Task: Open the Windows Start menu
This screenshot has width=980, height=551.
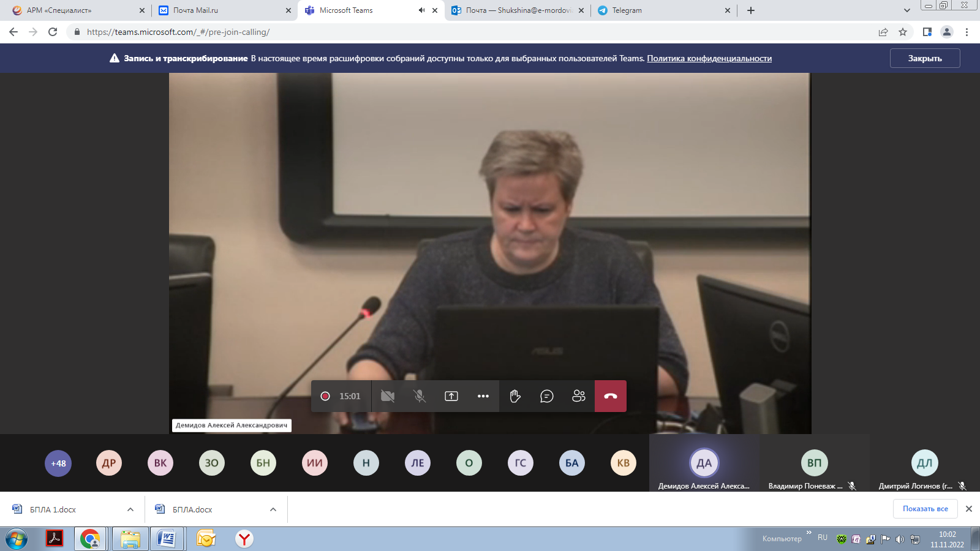Action: pyautogui.click(x=17, y=539)
